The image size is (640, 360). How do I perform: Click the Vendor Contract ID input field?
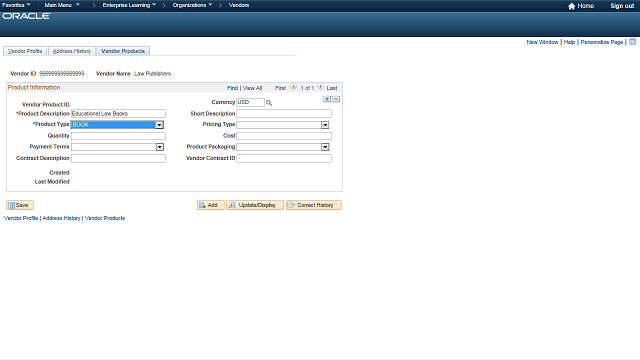point(284,158)
